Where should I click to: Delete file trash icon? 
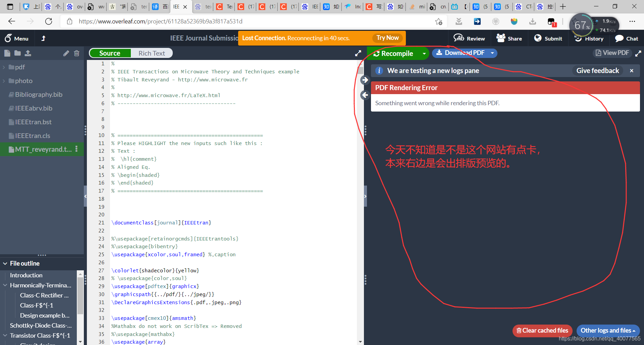coord(76,53)
